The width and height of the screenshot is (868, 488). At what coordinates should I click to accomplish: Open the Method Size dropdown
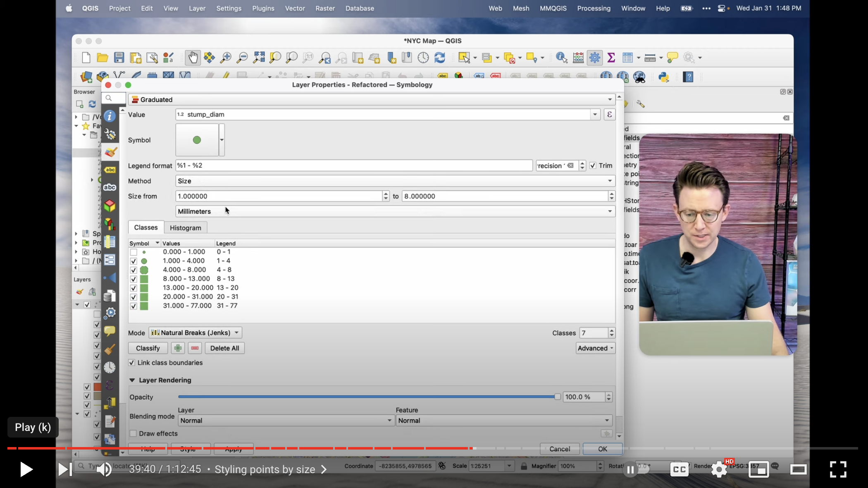395,181
